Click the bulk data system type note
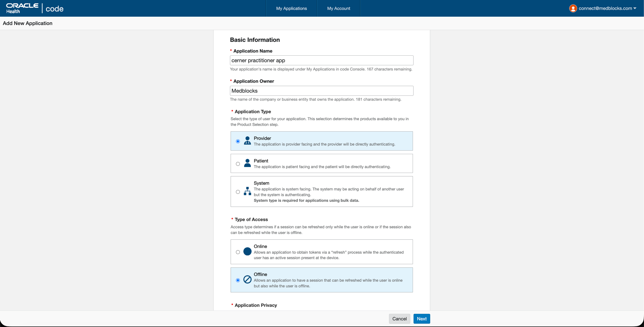The image size is (644, 327). 306,201
